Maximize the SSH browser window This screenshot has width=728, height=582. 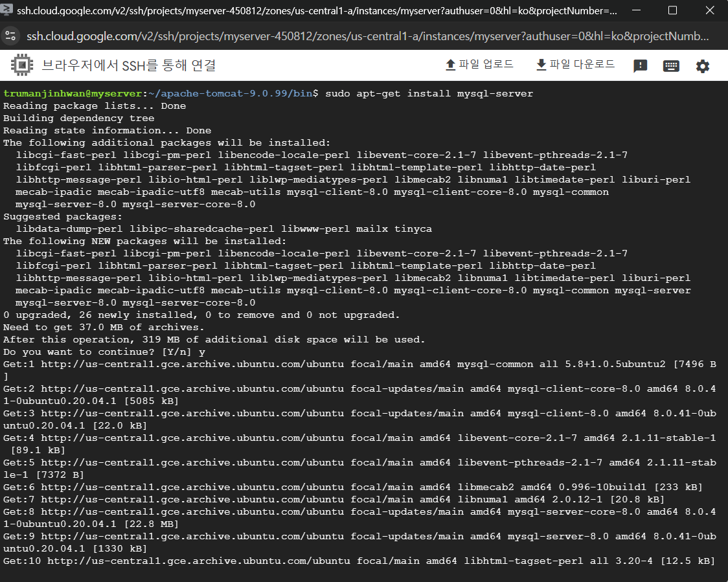point(672,10)
